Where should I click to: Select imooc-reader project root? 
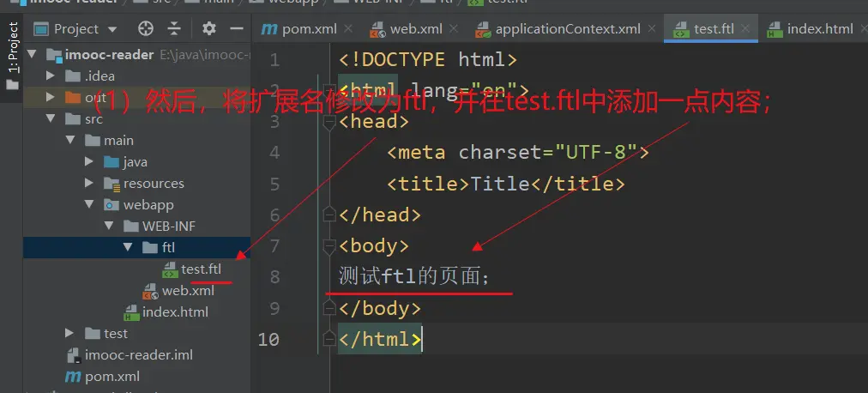pyautogui.click(x=109, y=55)
